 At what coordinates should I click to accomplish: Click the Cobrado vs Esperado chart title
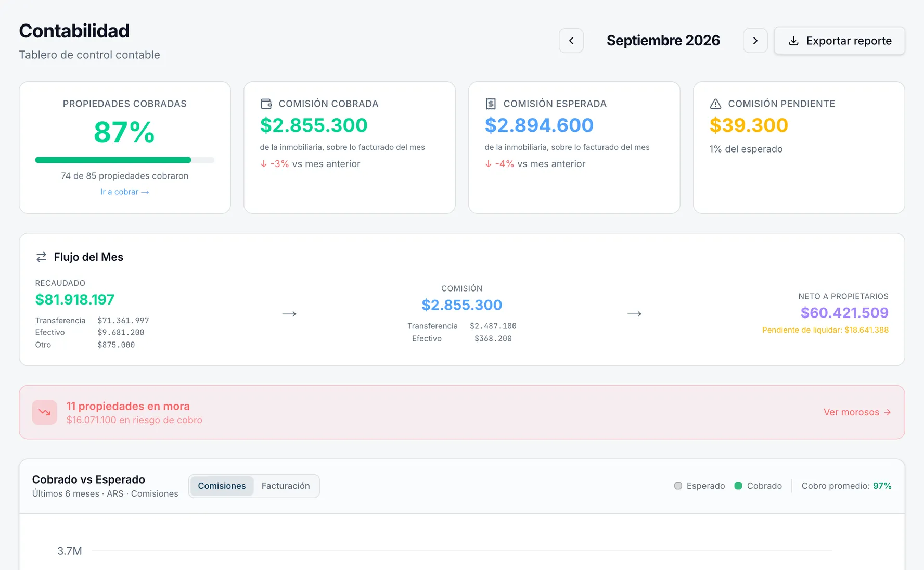coord(88,479)
